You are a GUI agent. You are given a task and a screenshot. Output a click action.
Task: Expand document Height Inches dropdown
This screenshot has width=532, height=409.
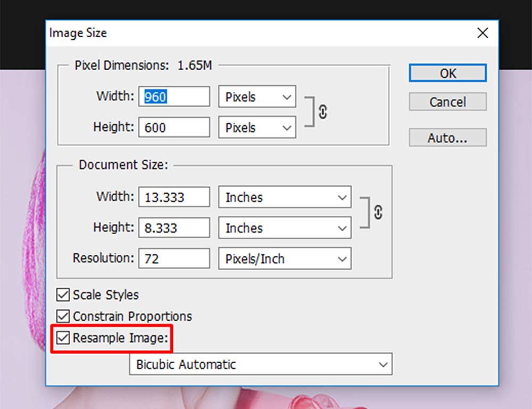click(x=285, y=228)
